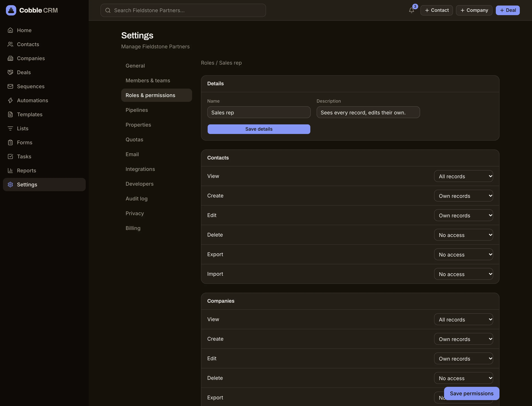This screenshot has height=406, width=532.
Task: Focus the role Name input field
Action: click(259, 112)
